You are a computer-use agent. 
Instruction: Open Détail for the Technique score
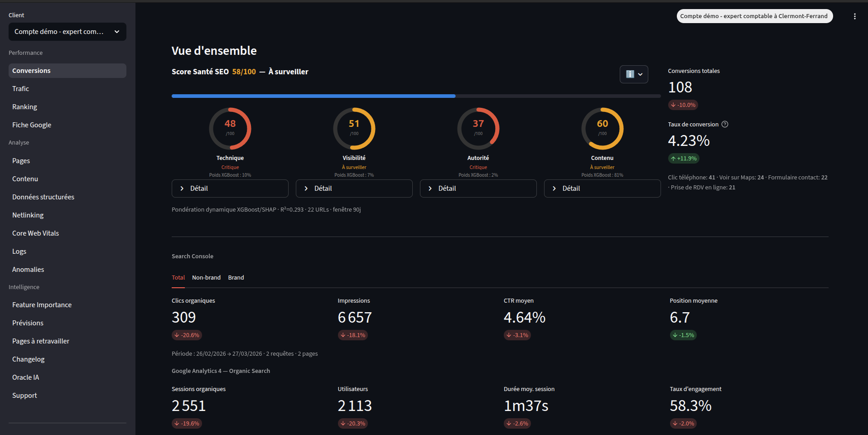[x=230, y=188]
